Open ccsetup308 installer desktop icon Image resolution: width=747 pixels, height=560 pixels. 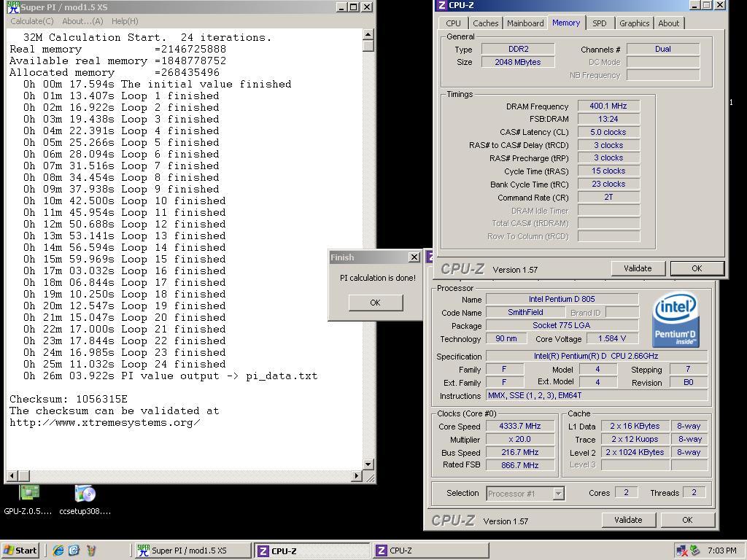click(x=85, y=493)
